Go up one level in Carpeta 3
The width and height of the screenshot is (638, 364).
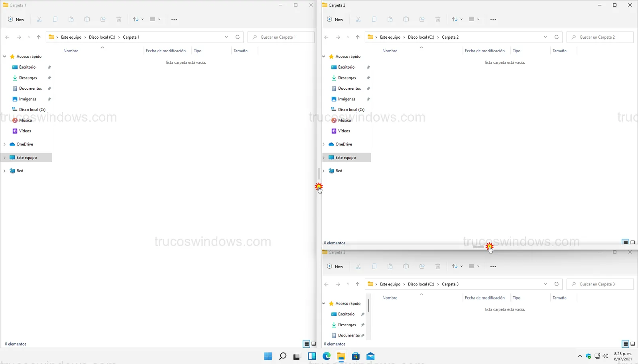click(x=358, y=284)
